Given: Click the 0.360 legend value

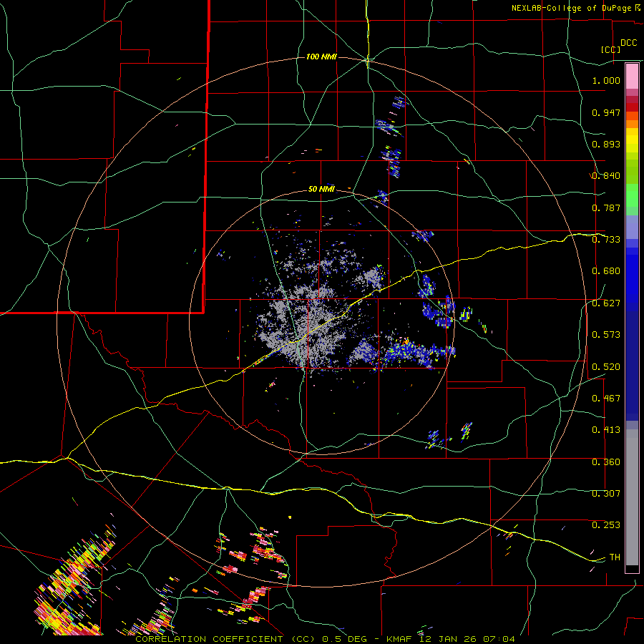Looking at the screenshot, I should click(x=606, y=462).
